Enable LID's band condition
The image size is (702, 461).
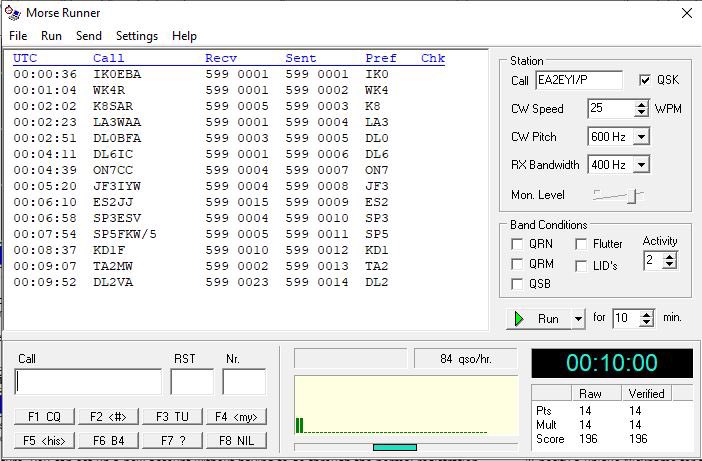(581, 266)
